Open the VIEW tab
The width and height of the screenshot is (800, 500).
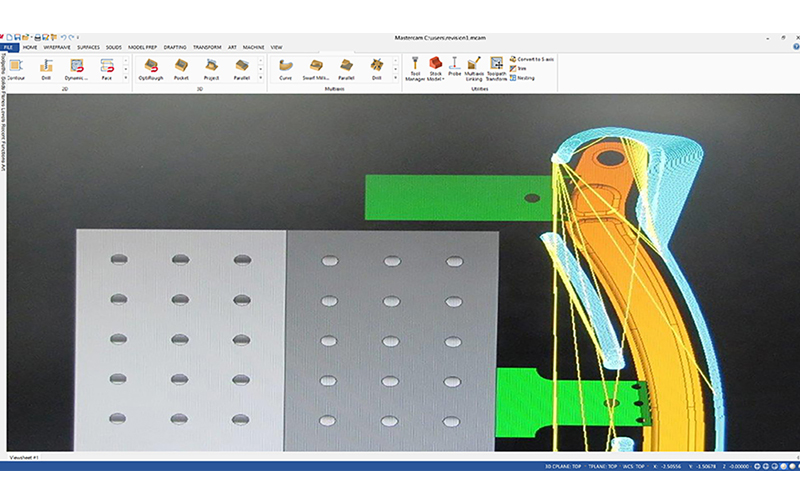pyautogui.click(x=277, y=47)
